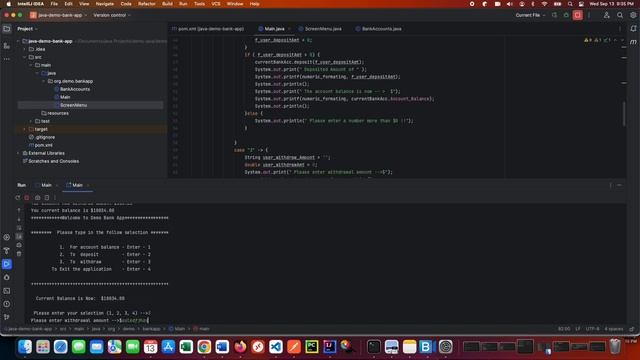Image resolution: width=640 pixels, height=360 pixels.
Task: Rerun the current configuration icon in toolbar
Action: click(x=554, y=15)
